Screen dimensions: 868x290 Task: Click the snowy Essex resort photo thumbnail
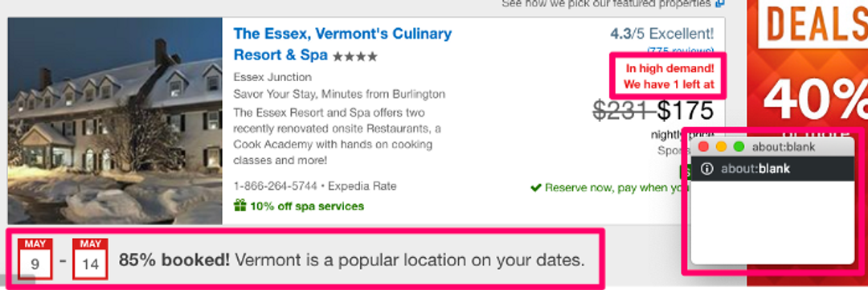(x=115, y=120)
